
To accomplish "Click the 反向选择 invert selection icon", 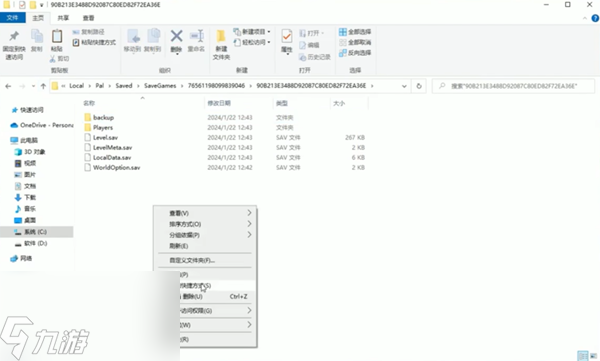I will 343,53.
